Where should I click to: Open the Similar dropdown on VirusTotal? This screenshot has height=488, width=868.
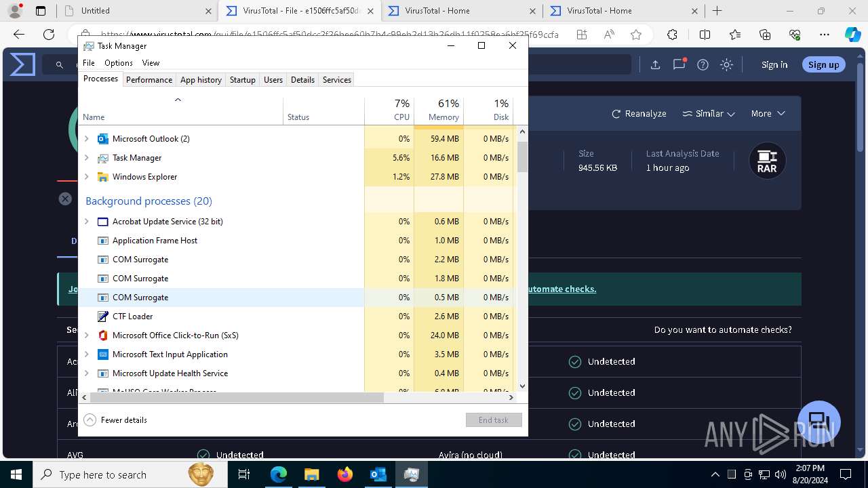(709, 114)
